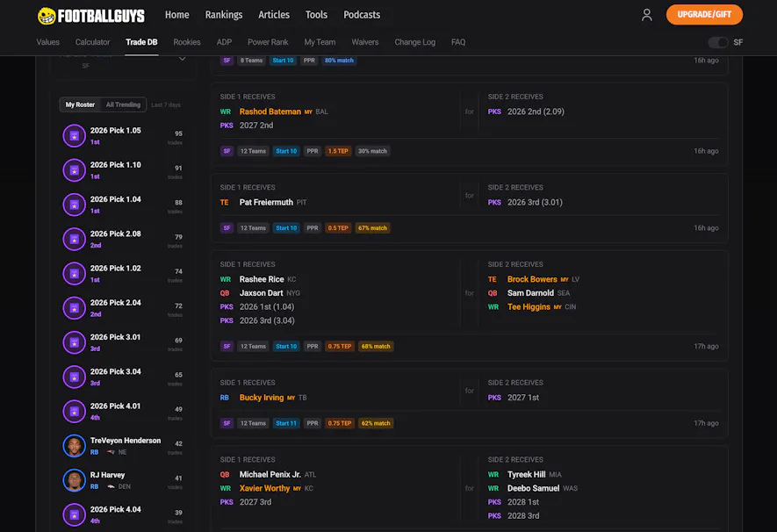Viewport: 777px width, 532px height.
Task: Open the user account profile icon
Action: click(x=646, y=14)
